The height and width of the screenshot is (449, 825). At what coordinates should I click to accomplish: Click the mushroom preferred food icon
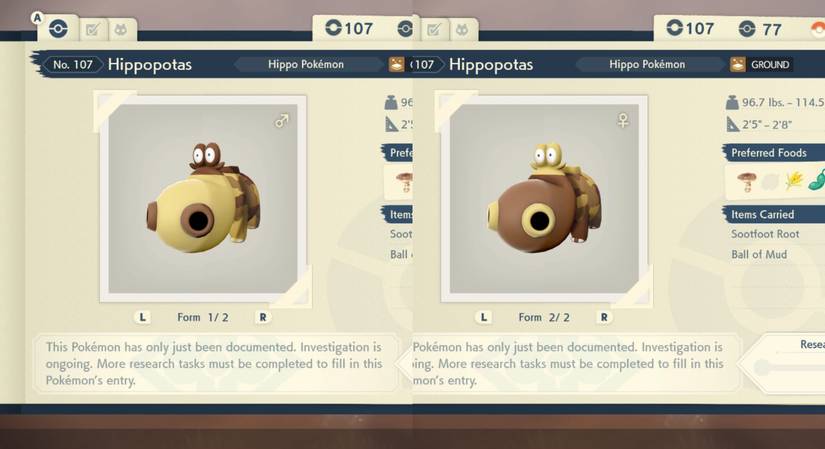(x=747, y=182)
